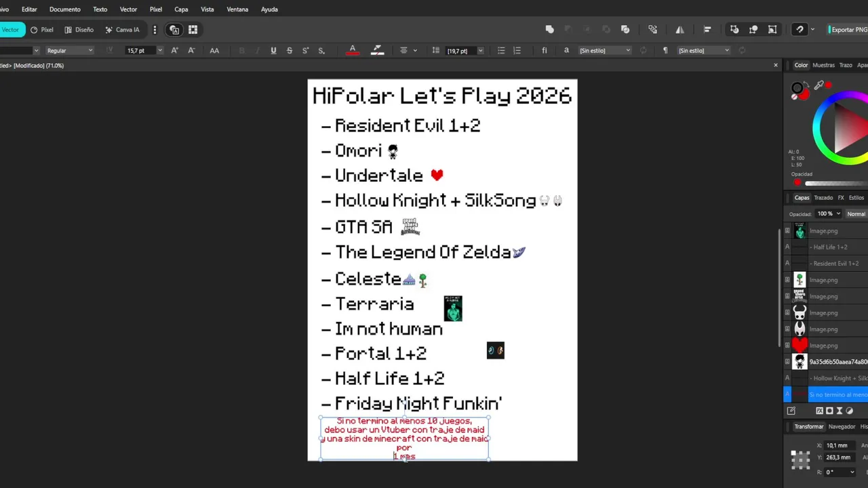The height and width of the screenshot is (488, 868).
Task: Flip the selection horizontally
Action: (679, 30)
